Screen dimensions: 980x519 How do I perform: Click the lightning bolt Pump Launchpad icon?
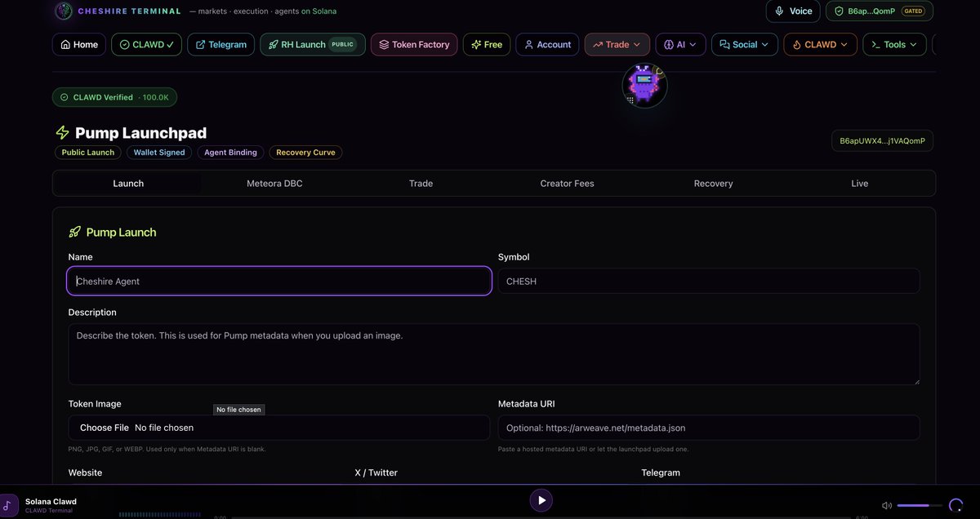click(62, 133)
